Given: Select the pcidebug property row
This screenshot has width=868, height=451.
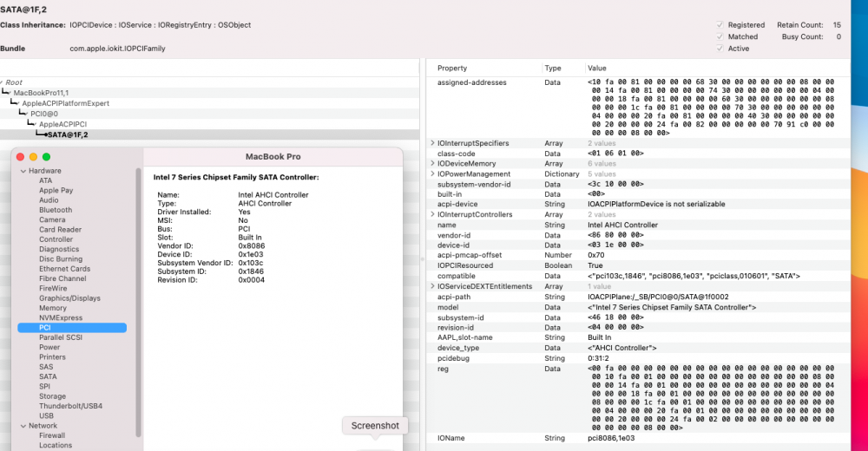Looking at the screenshot, I should click(x=637, y=358).
